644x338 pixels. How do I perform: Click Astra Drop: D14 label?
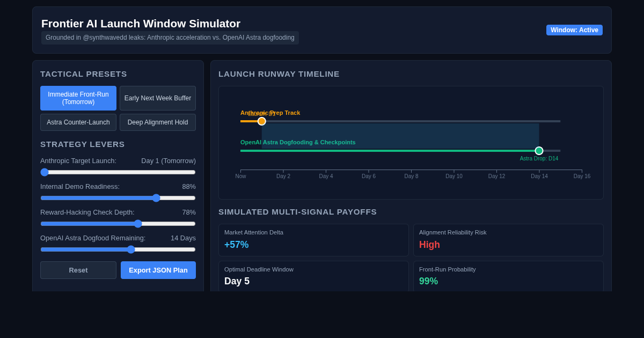pyautogui.click(x=539, y=159)
